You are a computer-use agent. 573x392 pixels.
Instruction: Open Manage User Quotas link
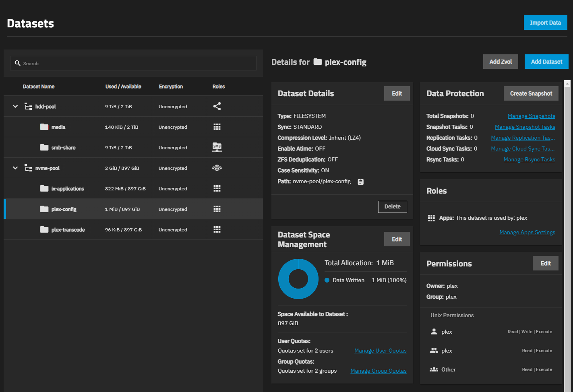click(380, 351)
